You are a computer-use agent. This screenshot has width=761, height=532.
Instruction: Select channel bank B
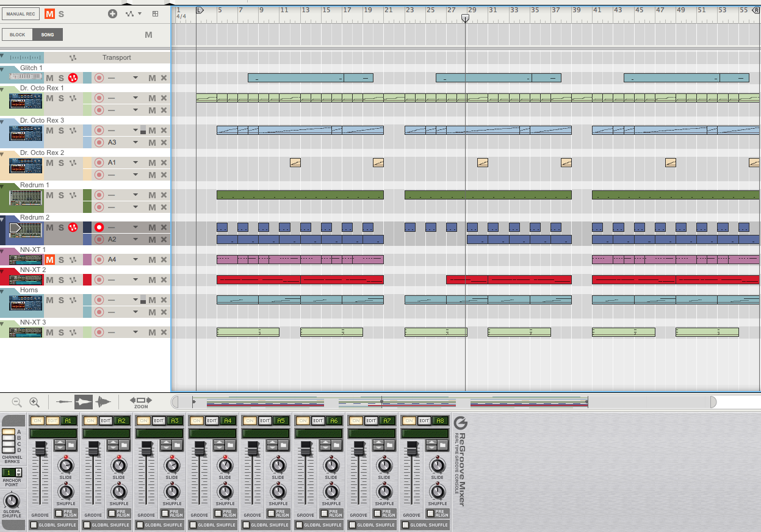pos(8,438)
